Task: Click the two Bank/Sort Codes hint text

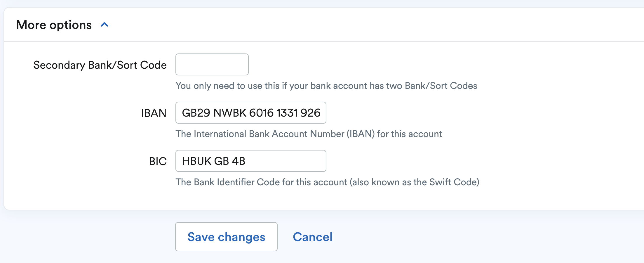Action: point(326,86)
